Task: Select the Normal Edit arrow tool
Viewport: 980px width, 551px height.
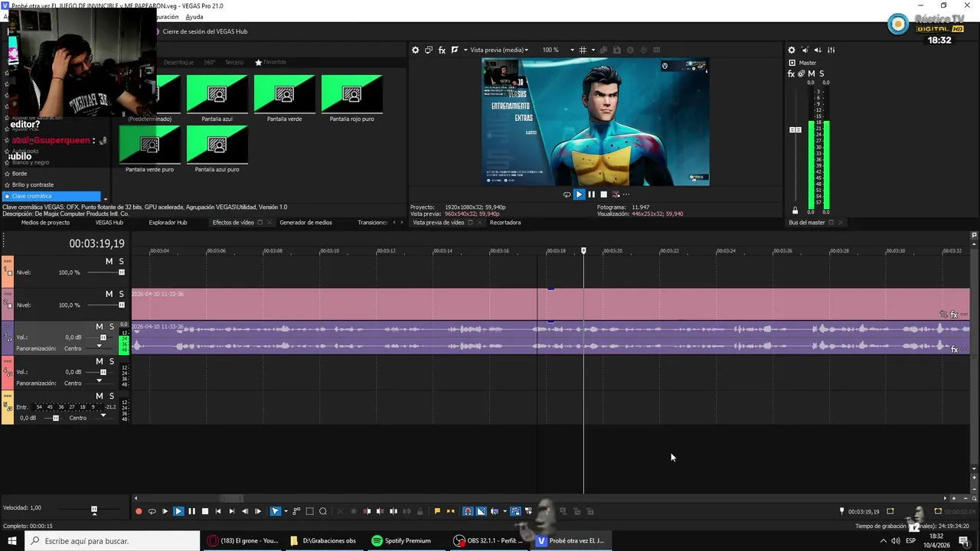Action: point(275,511)
